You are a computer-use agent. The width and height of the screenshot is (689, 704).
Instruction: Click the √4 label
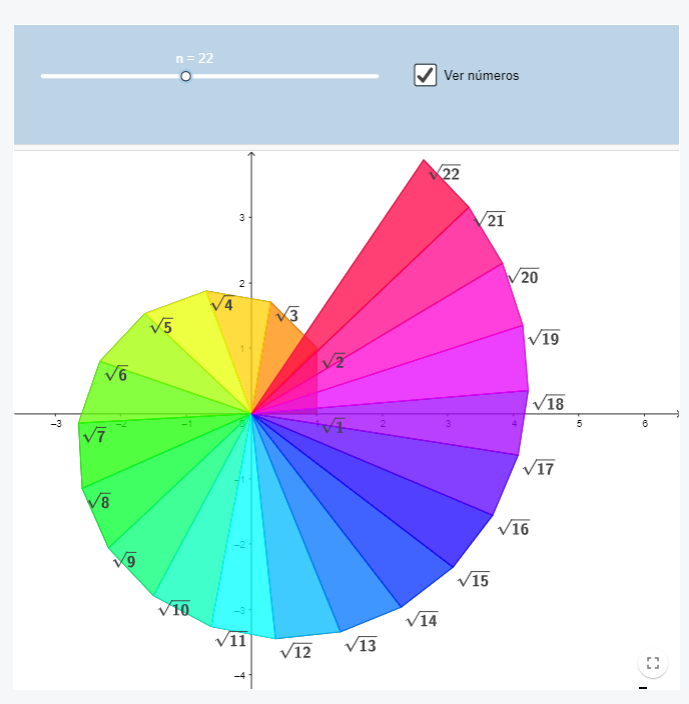(x=222, y=304)
